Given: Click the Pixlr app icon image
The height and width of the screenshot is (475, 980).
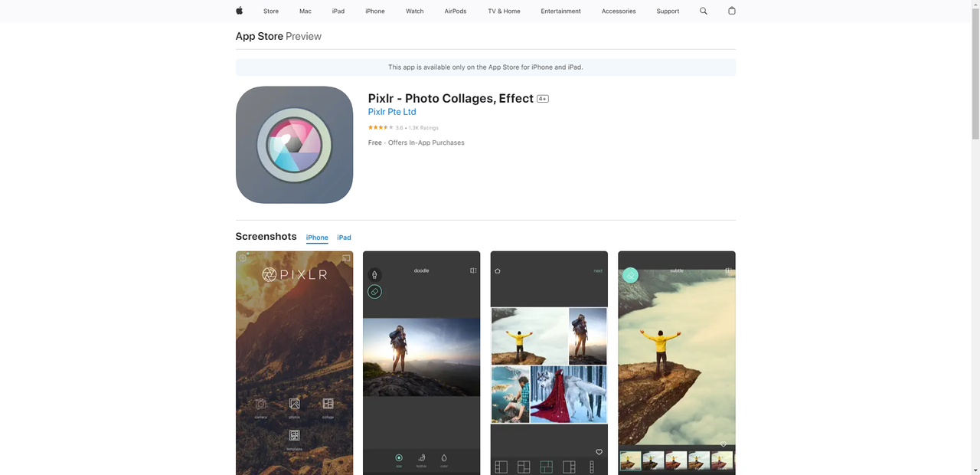Looking at the screenshot, I should point(294,145).
